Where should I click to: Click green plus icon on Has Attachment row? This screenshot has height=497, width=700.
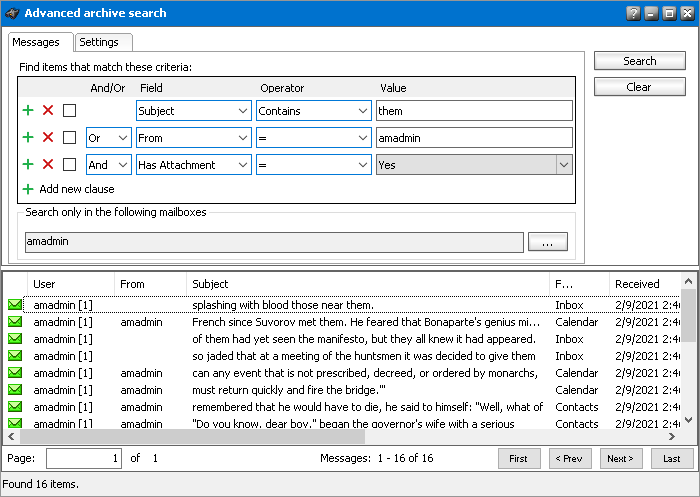pyautogui.click(x=28, y=165)
